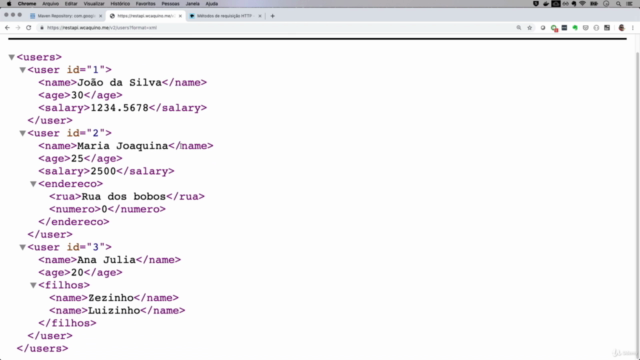640x360 pixels.
Task: Collapse the user id="2" node
Action: (22, 133)
